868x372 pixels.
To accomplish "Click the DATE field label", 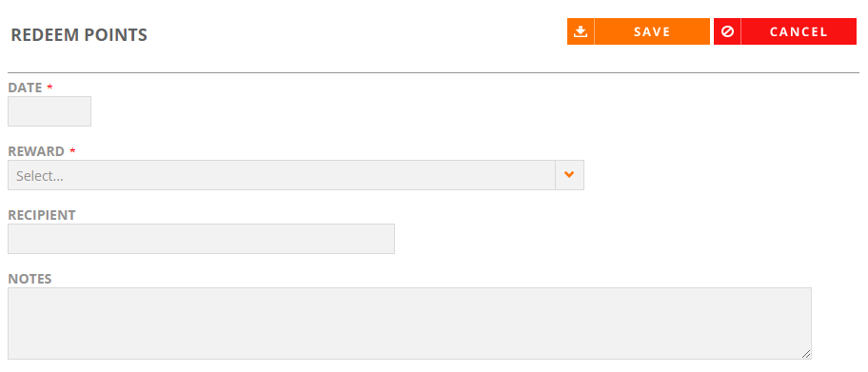I will (25, 88).
